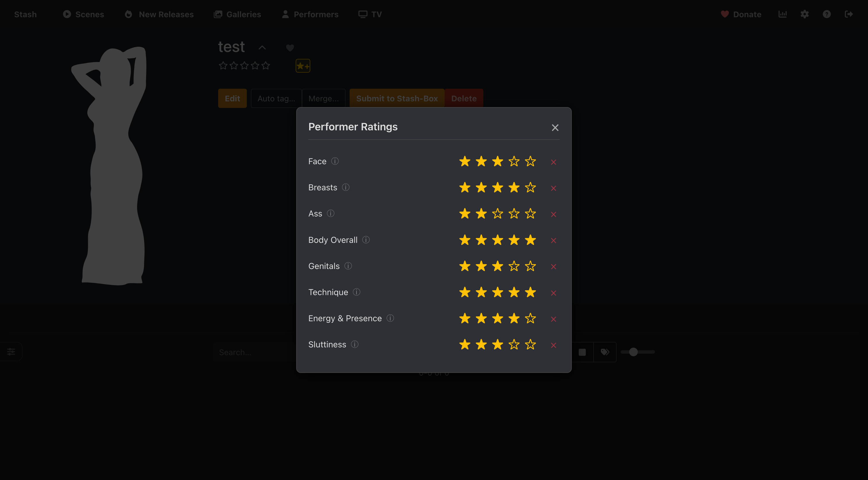Open the Galleries page

[x=238, y=14]
